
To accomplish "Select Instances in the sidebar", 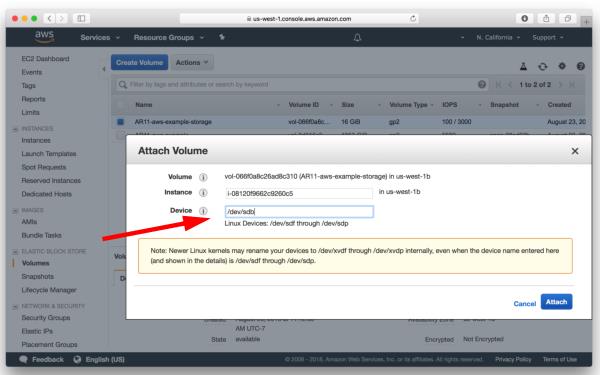I will point(36,140).
